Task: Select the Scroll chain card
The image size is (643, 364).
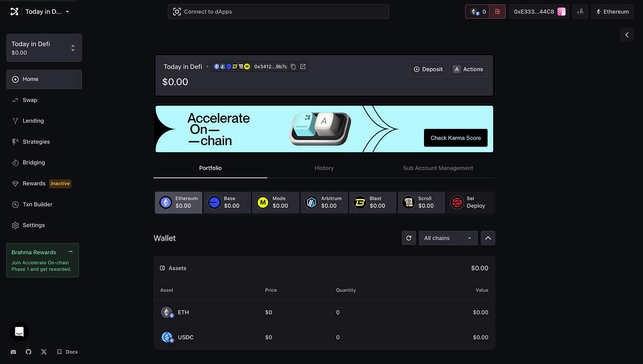Action: (421, 203)
